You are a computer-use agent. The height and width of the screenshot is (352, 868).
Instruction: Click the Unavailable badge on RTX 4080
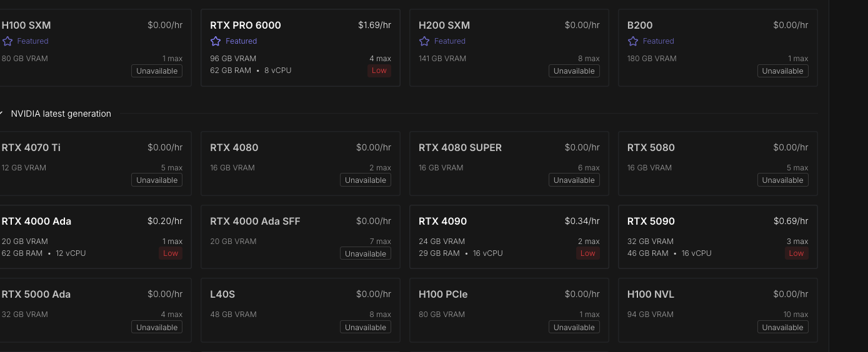coord(366,180)
